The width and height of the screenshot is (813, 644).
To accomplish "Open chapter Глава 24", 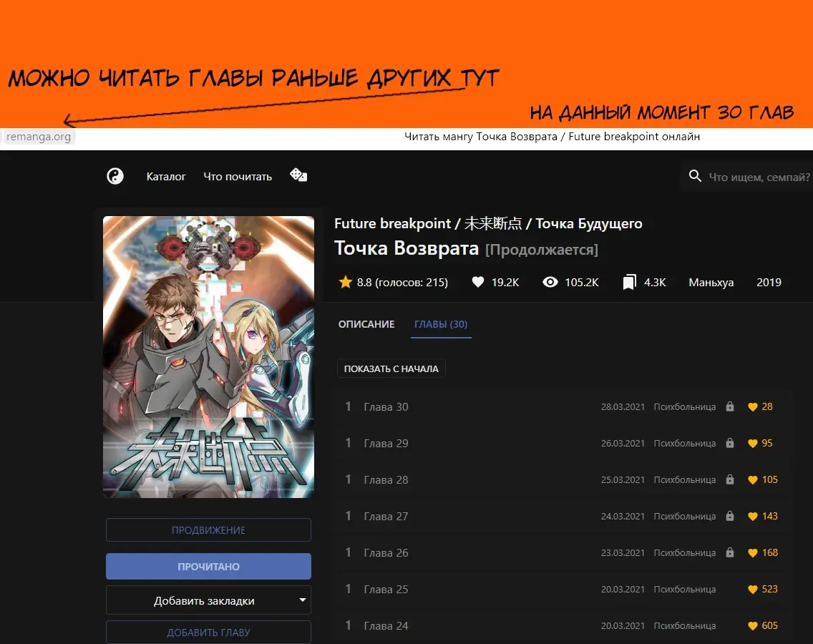I will point(386,626).
